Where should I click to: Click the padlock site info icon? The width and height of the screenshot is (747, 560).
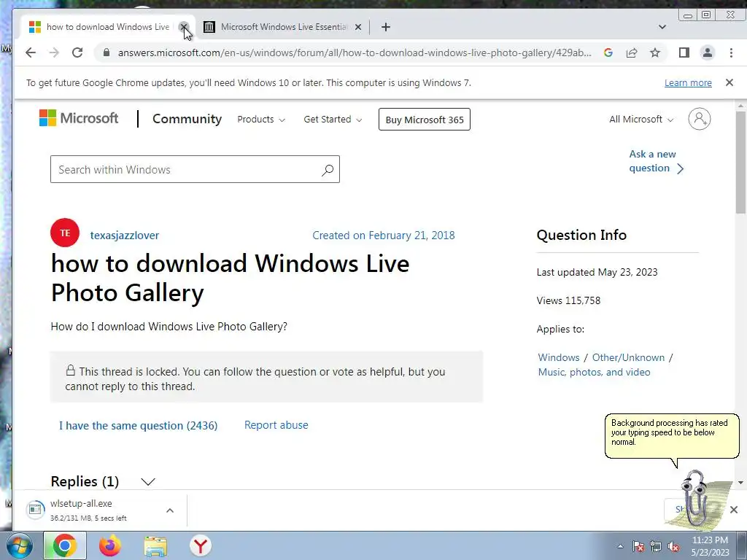(107, 52)
